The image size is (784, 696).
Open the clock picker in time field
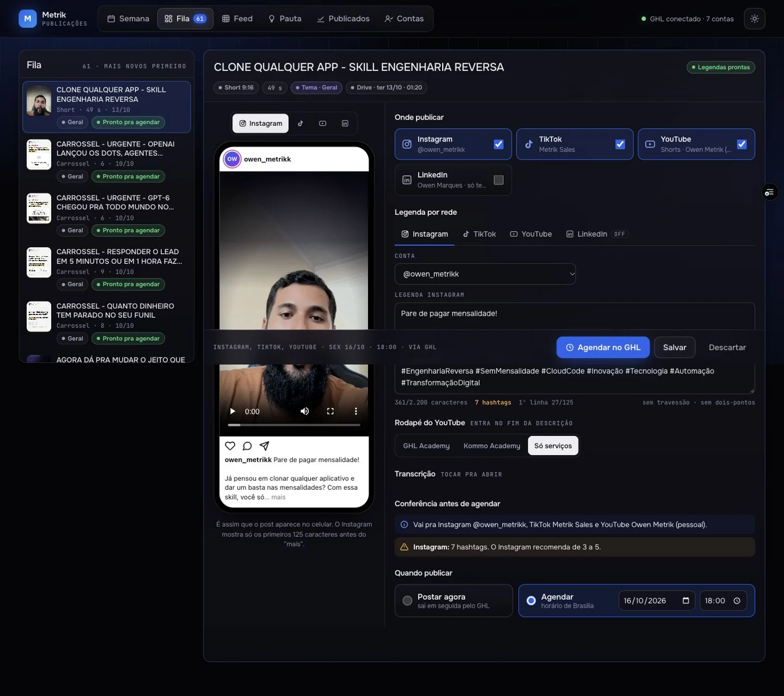tap(737, 601)
